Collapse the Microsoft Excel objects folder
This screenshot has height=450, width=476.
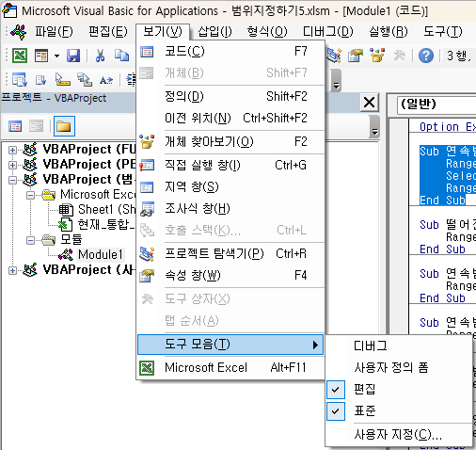coord(30,195)
